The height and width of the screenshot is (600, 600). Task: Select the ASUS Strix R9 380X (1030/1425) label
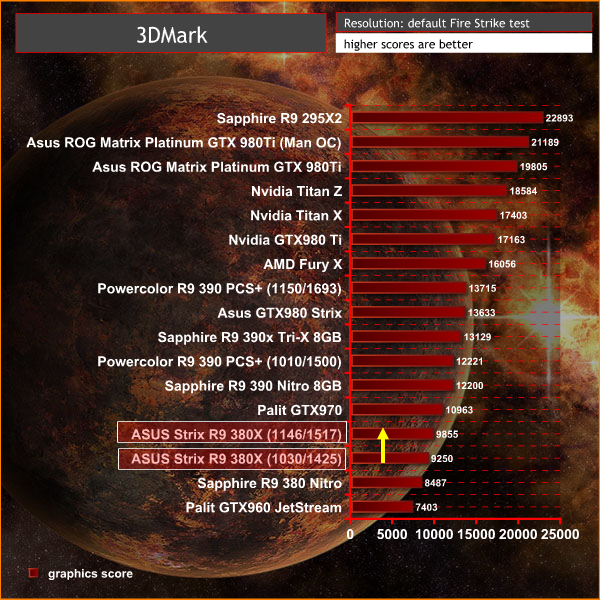click(x=232, y=459)
